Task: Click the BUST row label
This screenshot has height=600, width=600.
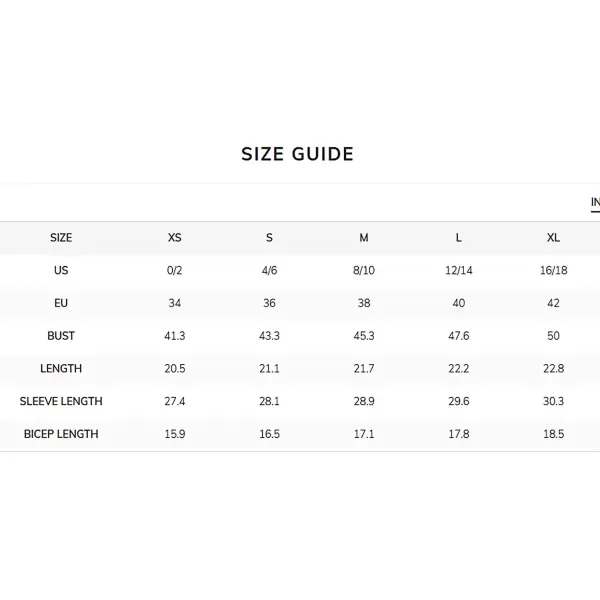Action: point(61,336)
